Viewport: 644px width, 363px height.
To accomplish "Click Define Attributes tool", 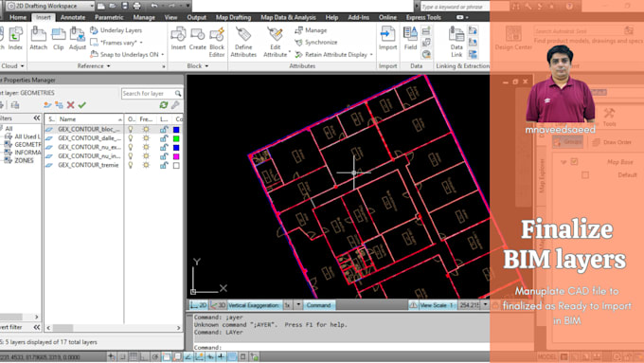I will (x=243, y=42).
